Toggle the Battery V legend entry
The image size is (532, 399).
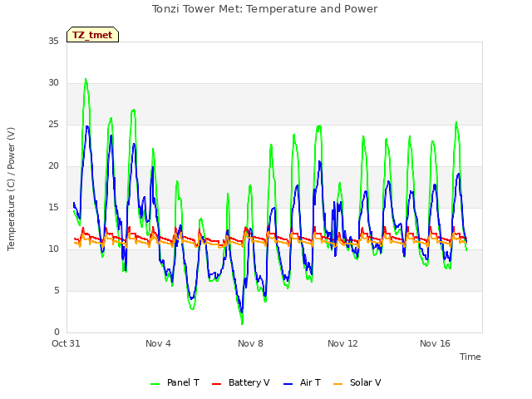pyautogui.click(x=241, y=382)
